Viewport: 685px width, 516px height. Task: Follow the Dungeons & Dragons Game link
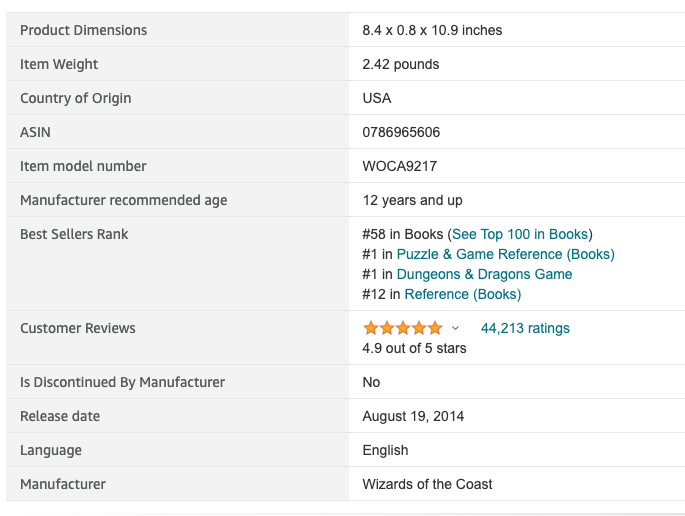(484, 274)
